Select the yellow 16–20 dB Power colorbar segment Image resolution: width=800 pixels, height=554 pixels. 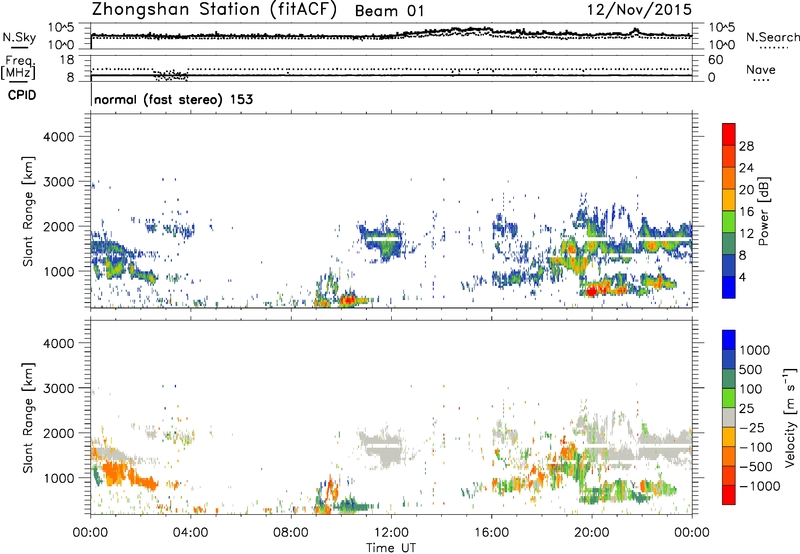(729, 200)
